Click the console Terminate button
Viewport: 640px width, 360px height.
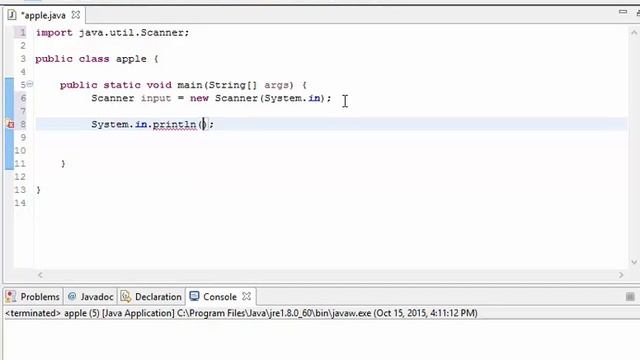coord(630,297)
